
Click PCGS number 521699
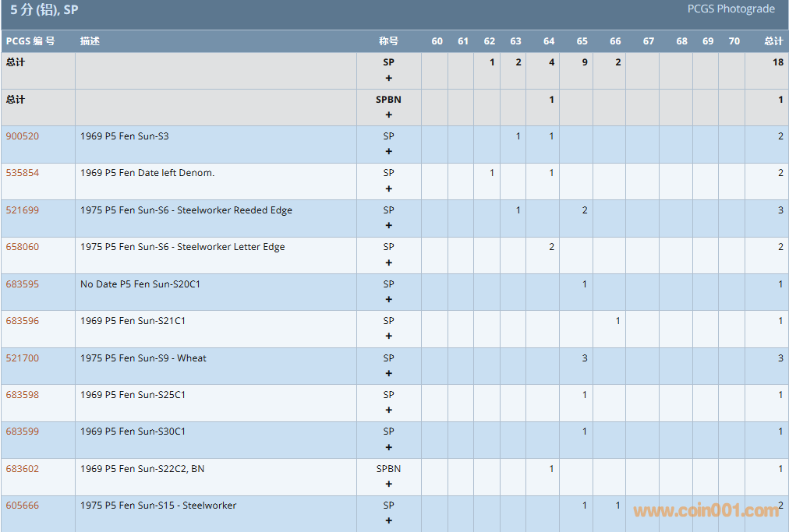[23, 210]
